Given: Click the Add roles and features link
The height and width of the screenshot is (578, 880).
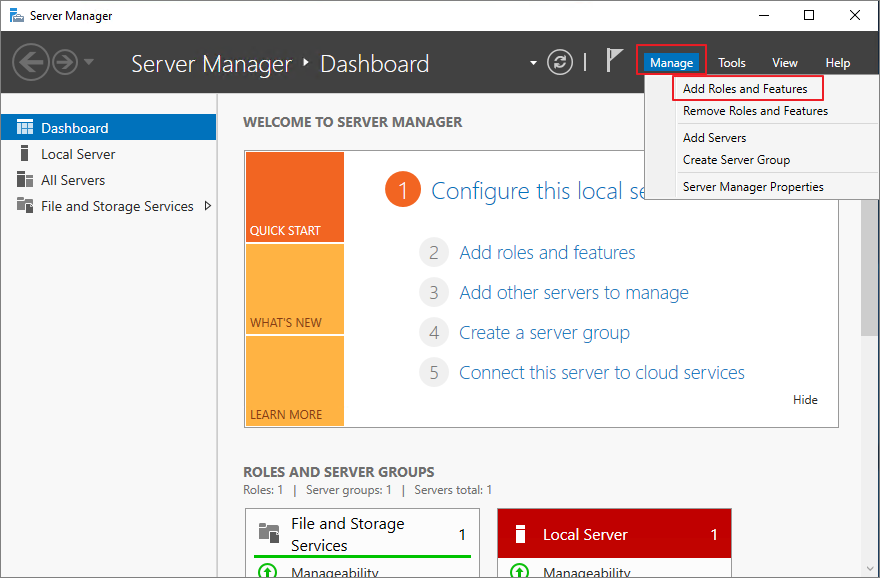Looking at the screenshot, I should pos(547,253).
